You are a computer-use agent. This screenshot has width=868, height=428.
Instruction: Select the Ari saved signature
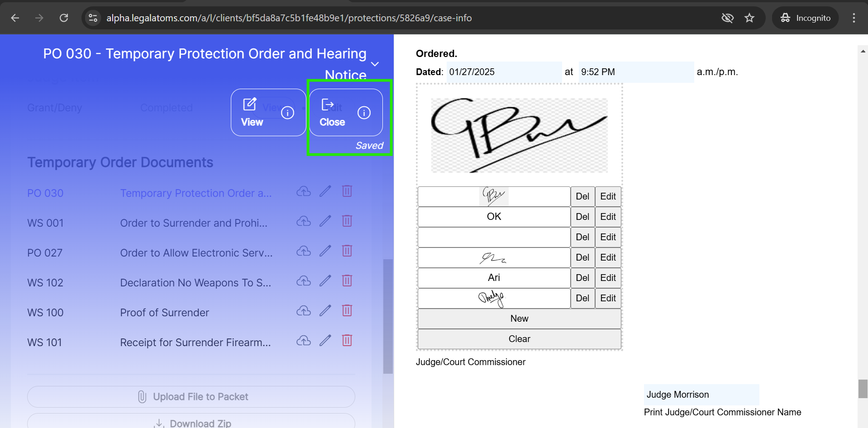494,278
